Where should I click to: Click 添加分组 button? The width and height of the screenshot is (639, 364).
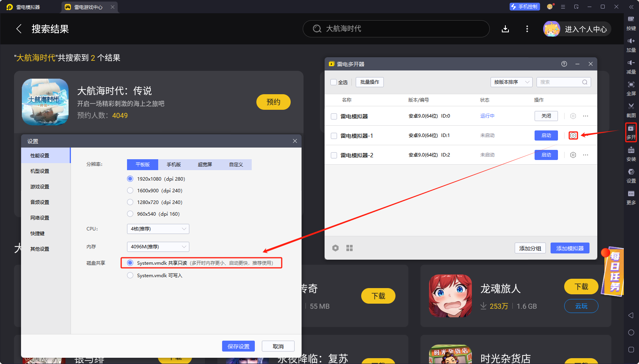[530, 248]
